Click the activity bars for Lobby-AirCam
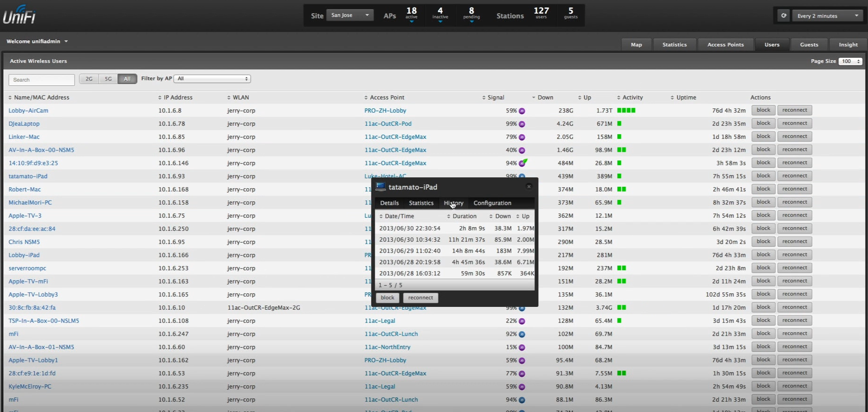Viewport: 868px width, 412px height. tap(626, 111)
